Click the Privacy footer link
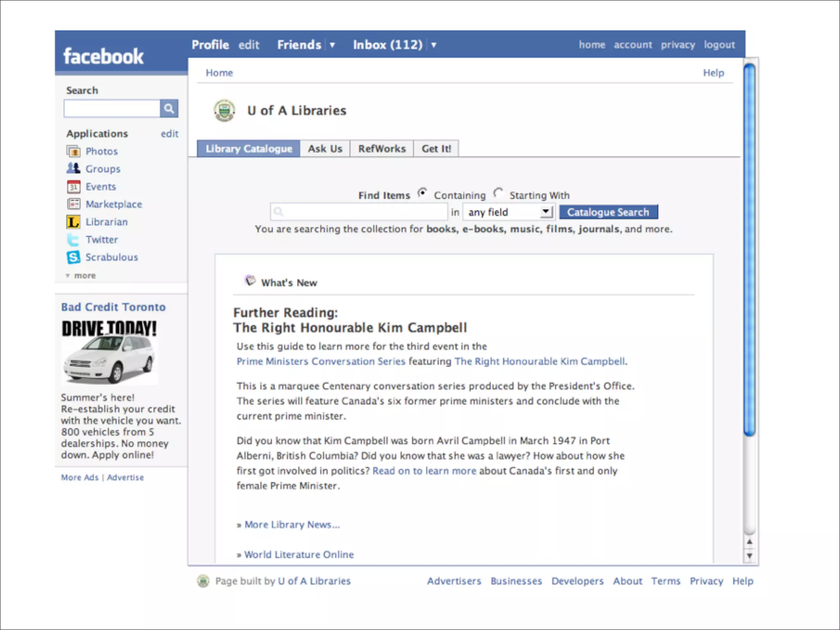This screenshot has height=630, width=840. (706, 581)
